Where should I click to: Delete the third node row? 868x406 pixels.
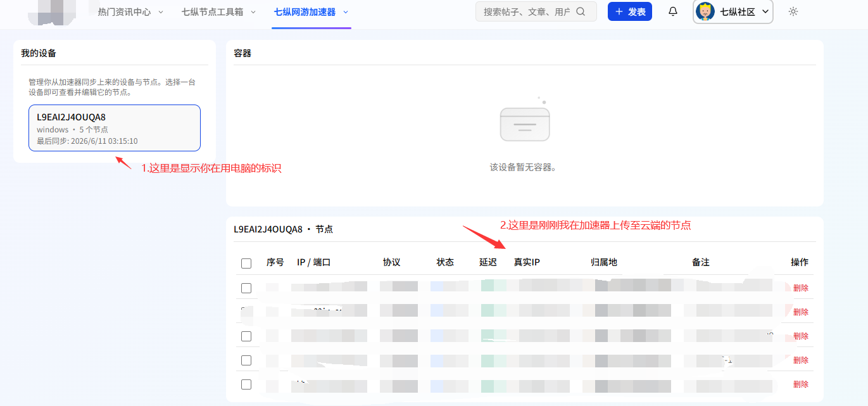(801, 336)
